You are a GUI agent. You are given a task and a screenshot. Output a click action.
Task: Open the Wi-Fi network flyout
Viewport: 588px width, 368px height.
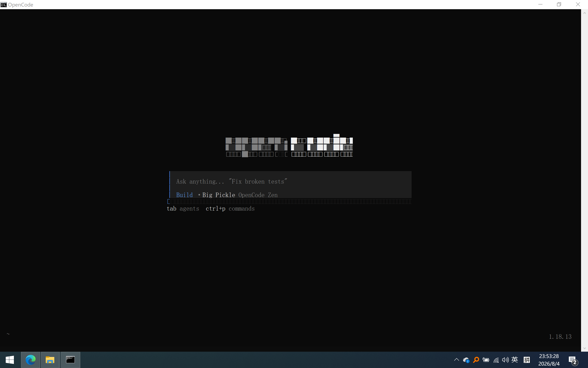click(x=496, y=360)
